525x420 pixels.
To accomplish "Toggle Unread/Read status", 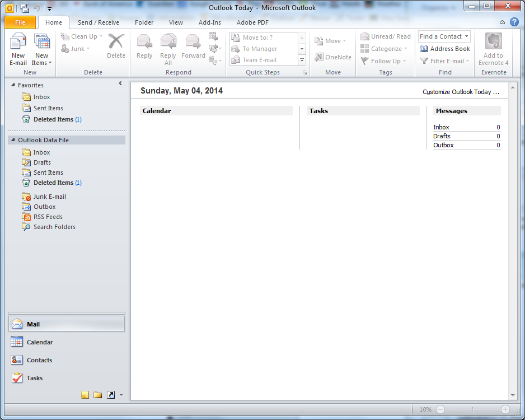I will [x=385, y=36].
